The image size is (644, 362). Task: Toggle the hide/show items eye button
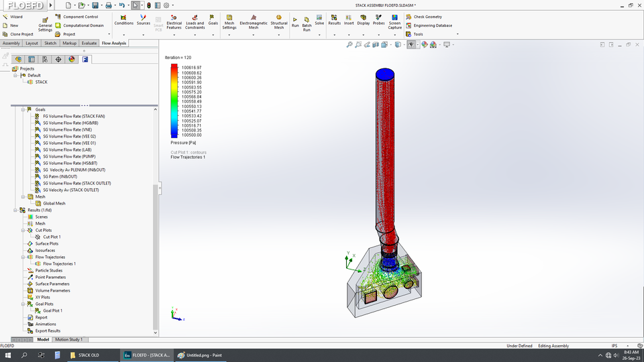pos(411,45)
